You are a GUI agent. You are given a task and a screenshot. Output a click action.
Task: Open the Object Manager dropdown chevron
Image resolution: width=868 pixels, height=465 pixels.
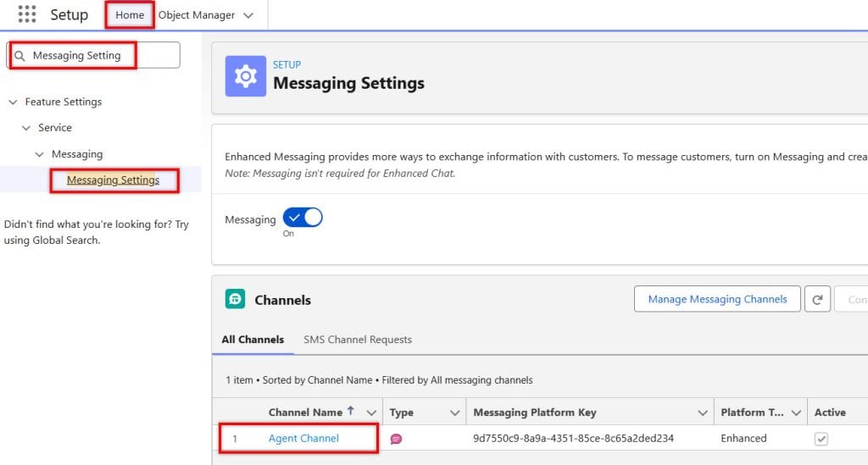pyautogui.click(x=248, y=15)
